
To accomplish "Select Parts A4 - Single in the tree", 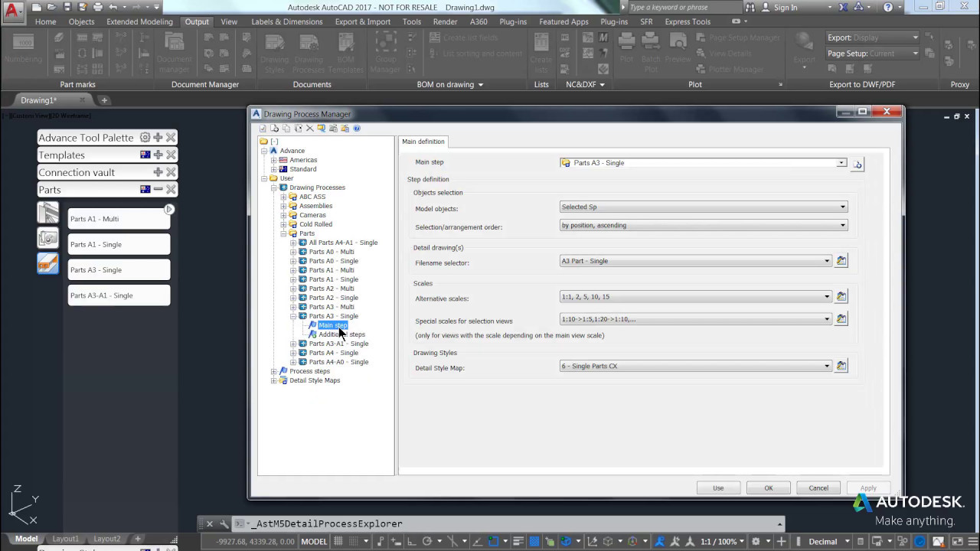I will click(333, 353).
